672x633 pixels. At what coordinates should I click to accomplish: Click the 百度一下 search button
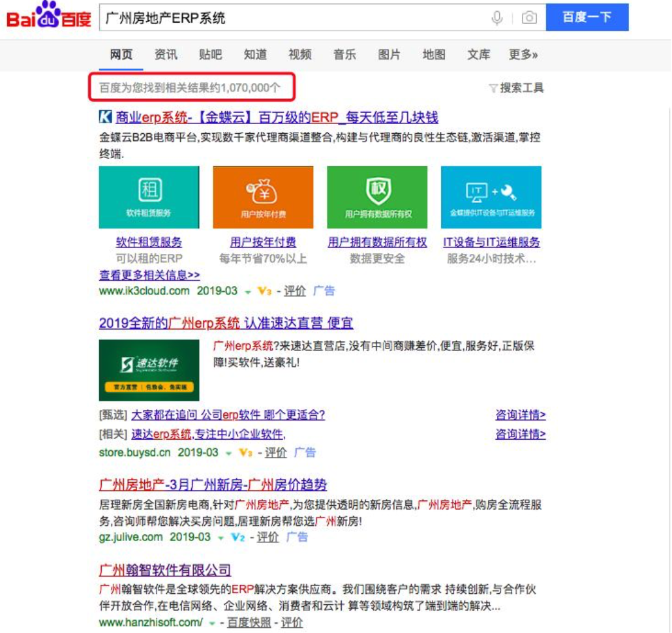(587, 17)
